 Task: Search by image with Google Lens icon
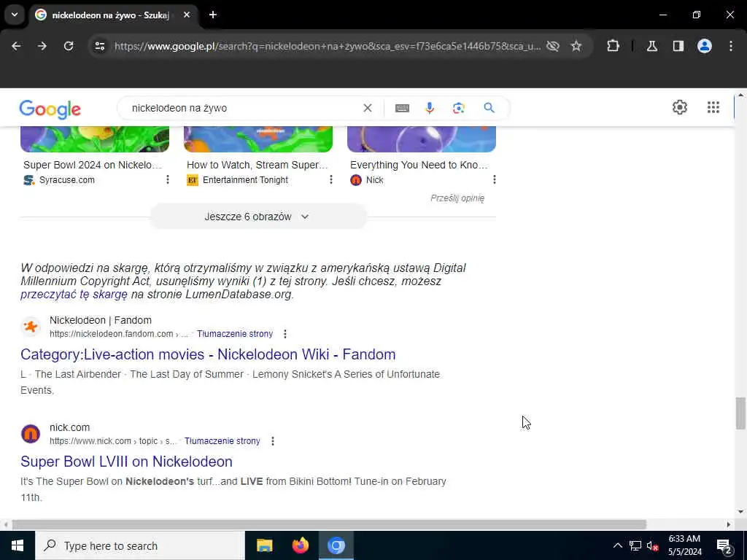[x=459, y=108]
